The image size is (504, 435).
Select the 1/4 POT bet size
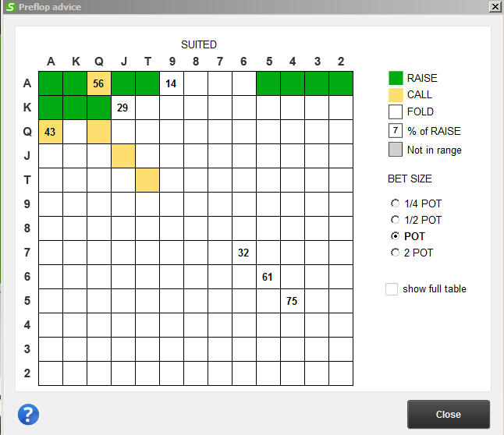tap(395, 203)
